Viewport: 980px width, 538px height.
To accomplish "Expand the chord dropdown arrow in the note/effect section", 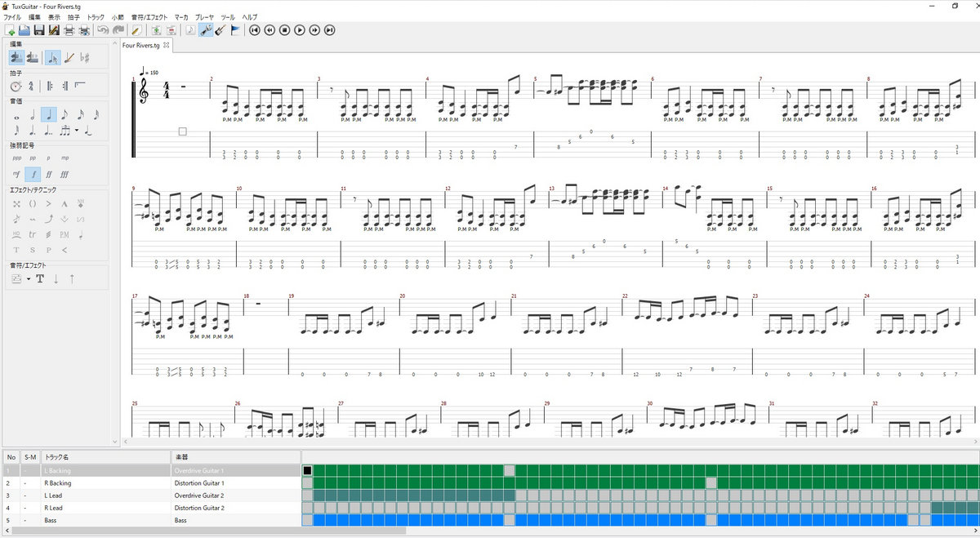I will coord(29,279).
